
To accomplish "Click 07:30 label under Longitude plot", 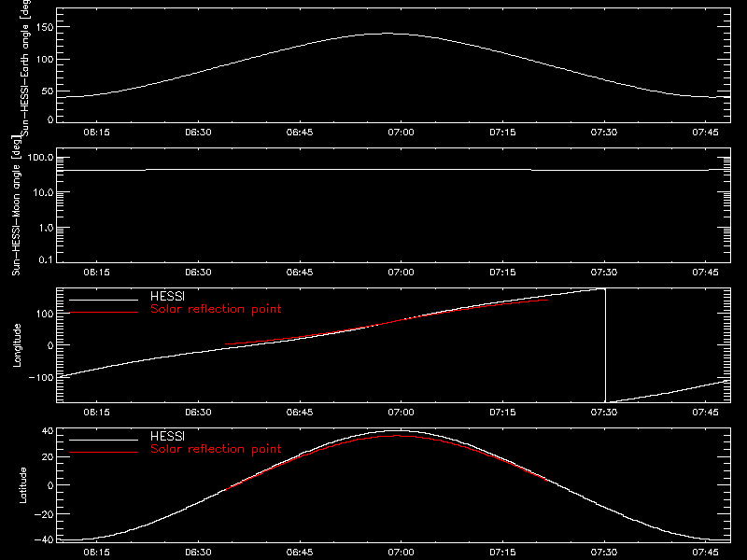I will (x=604, y=413).
